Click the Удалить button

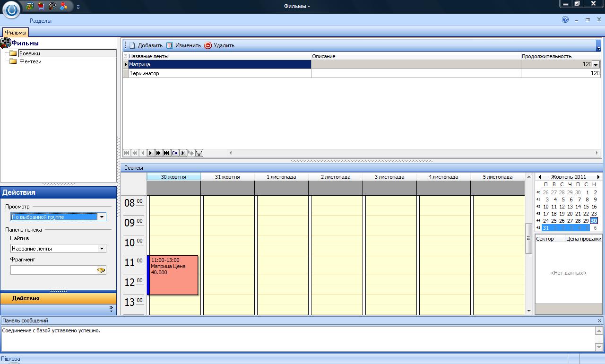(219, 45)
